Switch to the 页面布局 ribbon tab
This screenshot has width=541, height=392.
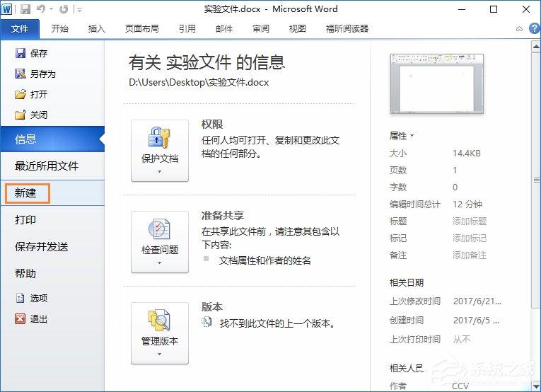142,28
